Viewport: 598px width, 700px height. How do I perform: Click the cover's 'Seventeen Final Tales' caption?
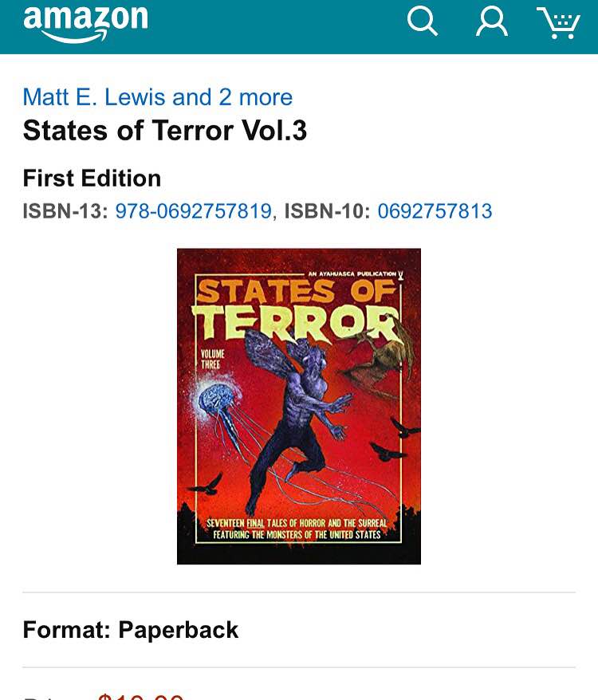click(x=297, y=529)
